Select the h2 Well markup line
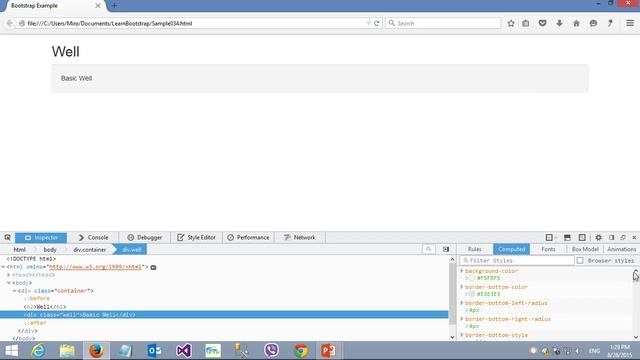Viewport: 640px width, 360px height. click(x=45, y=307)
